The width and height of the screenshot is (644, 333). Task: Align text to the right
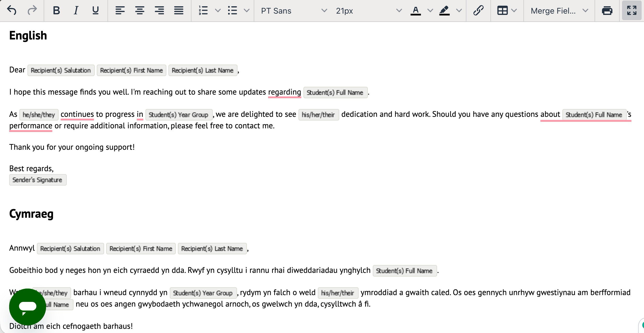pyautogui.click(x=159, y=10)
